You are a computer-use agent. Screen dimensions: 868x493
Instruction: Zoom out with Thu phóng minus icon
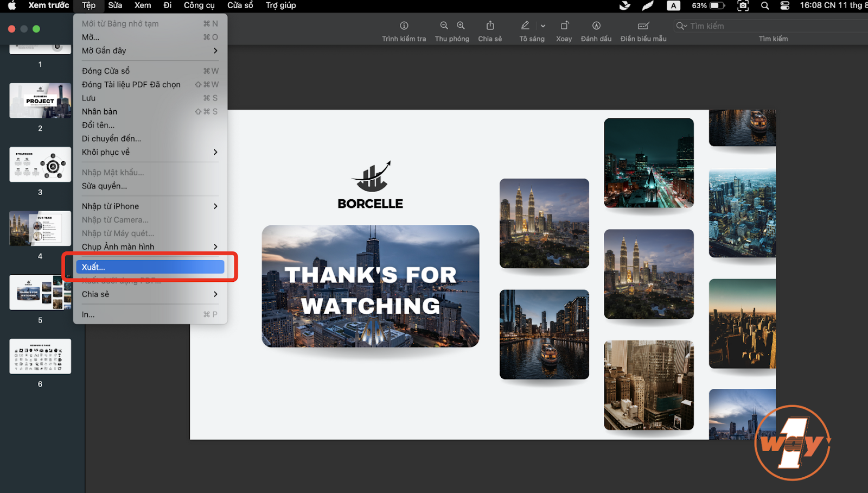click(444, 26)
